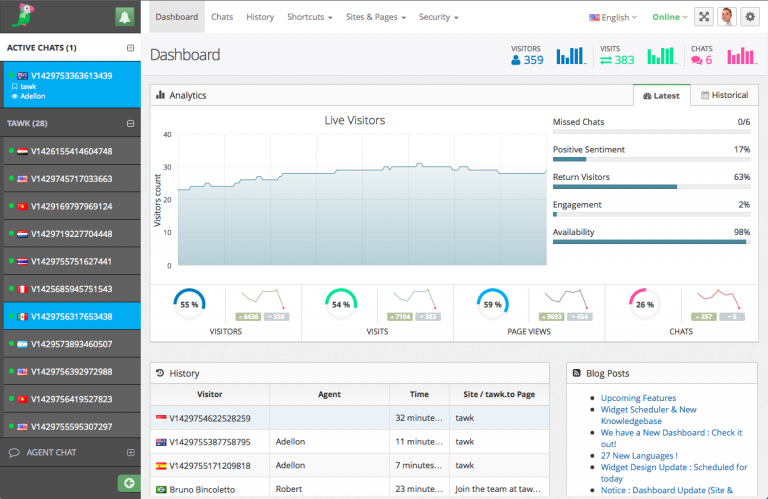
Task: Collapse the Tawk (28) visitor list
Action: pyautogui.click(x=130, y=124)
